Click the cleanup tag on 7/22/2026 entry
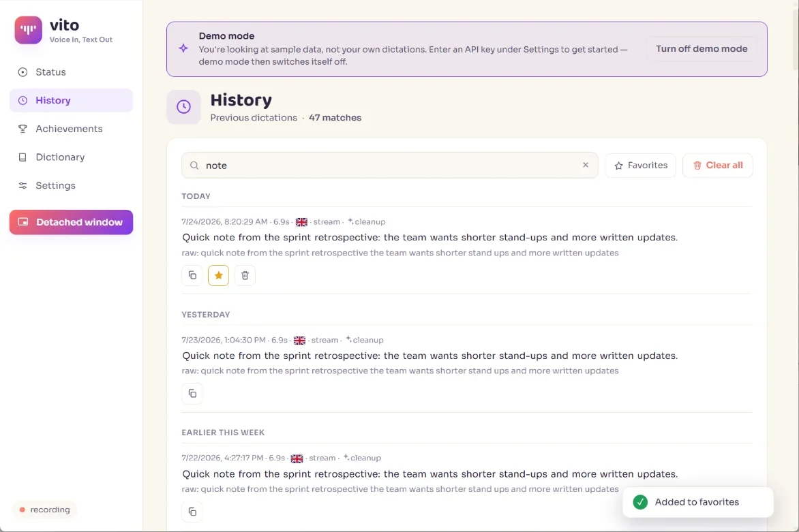799x532 pixels. point(362,458)
